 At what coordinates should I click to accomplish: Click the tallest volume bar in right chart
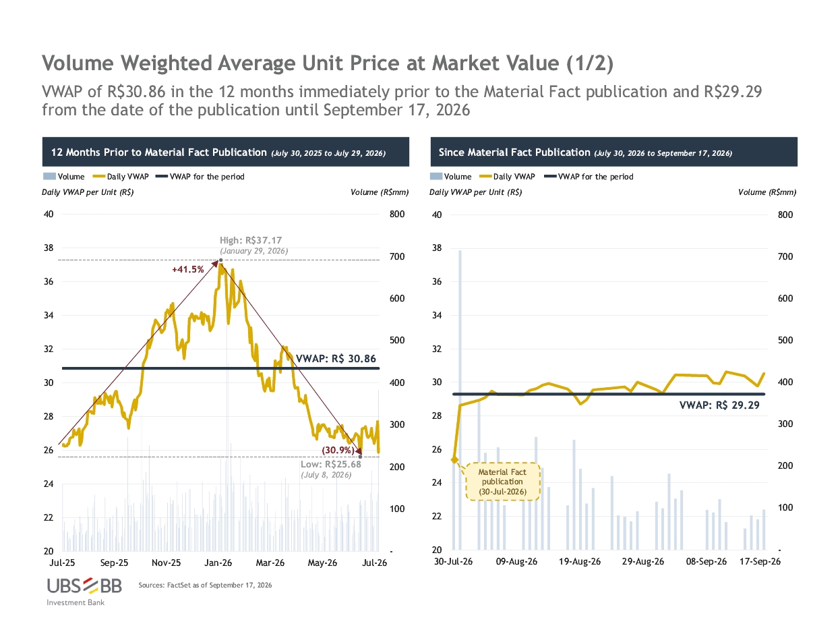coord(460,400)
